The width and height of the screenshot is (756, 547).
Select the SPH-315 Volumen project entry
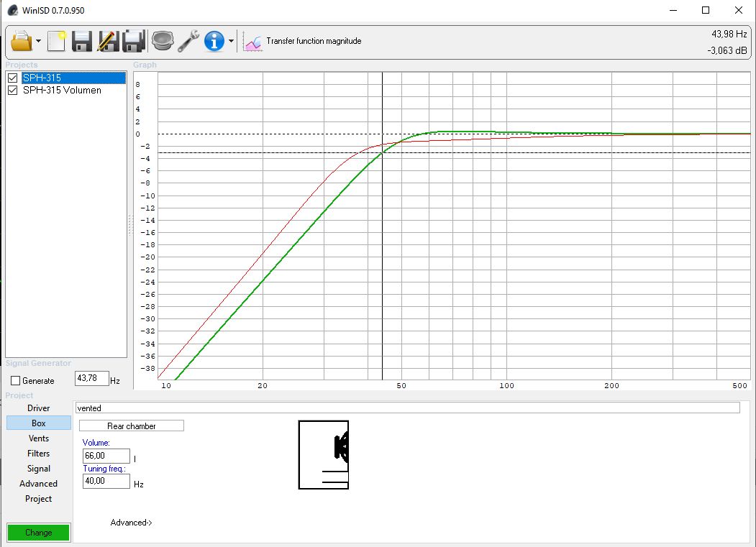(x=62, y=91)
